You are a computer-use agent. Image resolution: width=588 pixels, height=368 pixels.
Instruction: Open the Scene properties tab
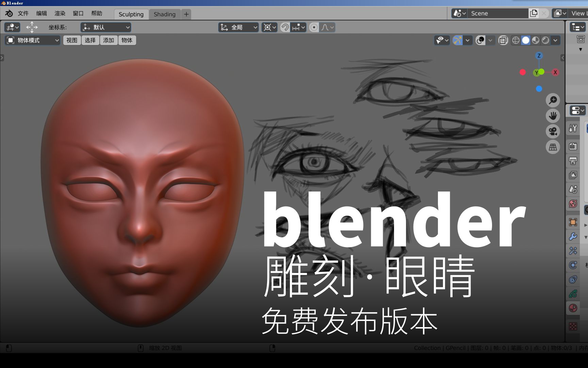coord(573,189)
